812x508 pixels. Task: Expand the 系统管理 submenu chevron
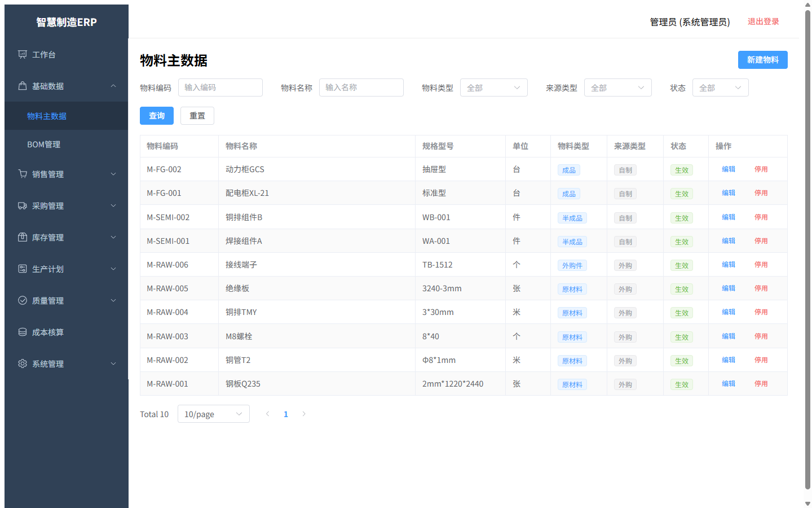[x=113, y=364]
